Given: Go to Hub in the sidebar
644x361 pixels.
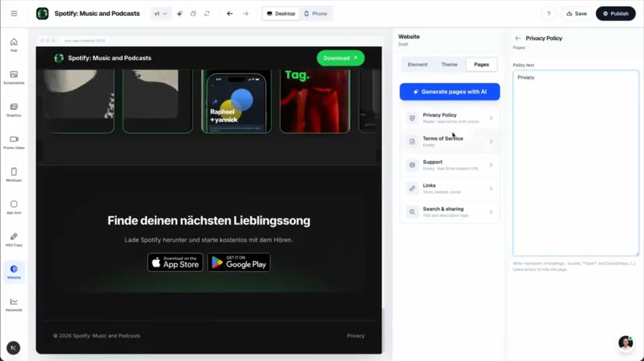Looking at the screenshot, I should (14, 45).
